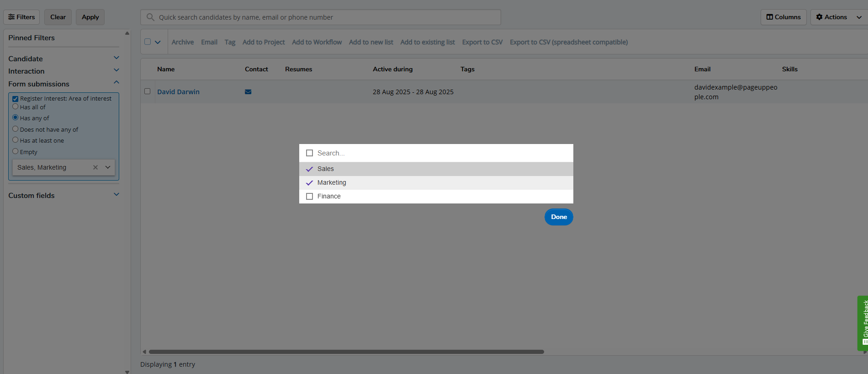
Task: Open the David Darwin candidate profile
Action: [178, 92]
